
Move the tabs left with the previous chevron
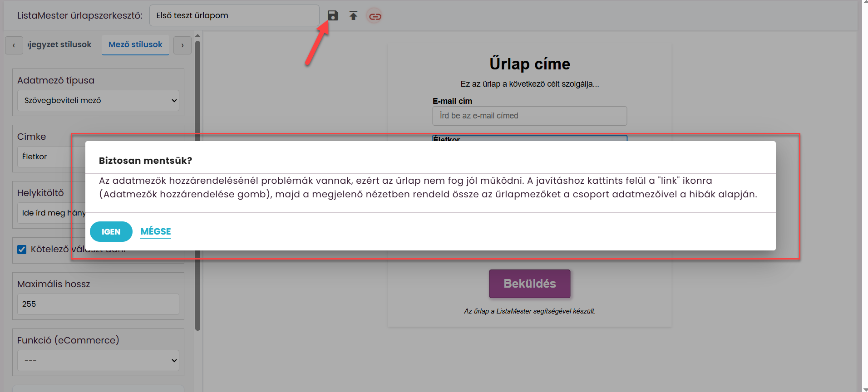point(14,45)
